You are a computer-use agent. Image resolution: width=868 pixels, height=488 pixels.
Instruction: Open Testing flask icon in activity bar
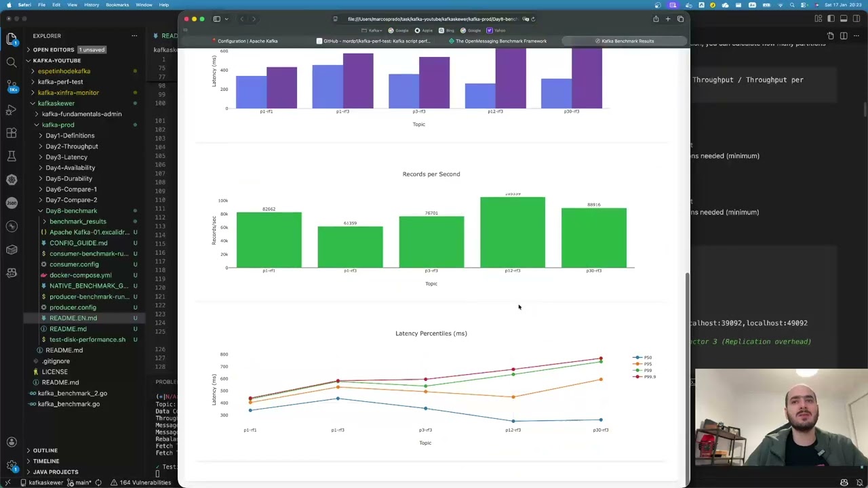[x=12, y=156]
